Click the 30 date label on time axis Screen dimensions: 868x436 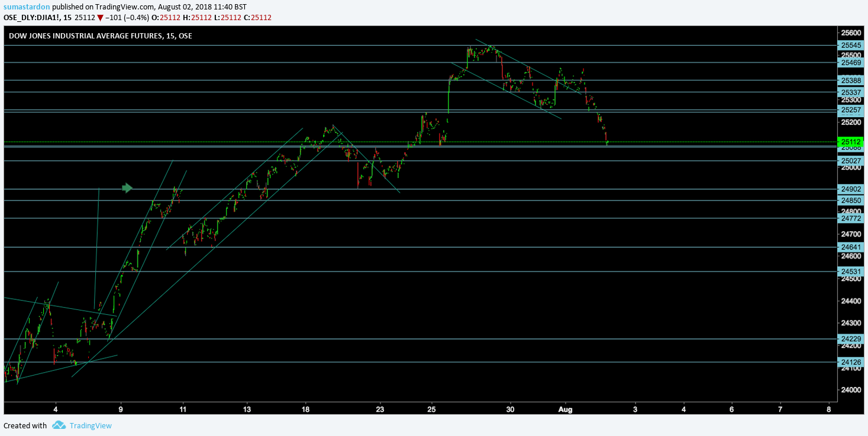[510, 409]
